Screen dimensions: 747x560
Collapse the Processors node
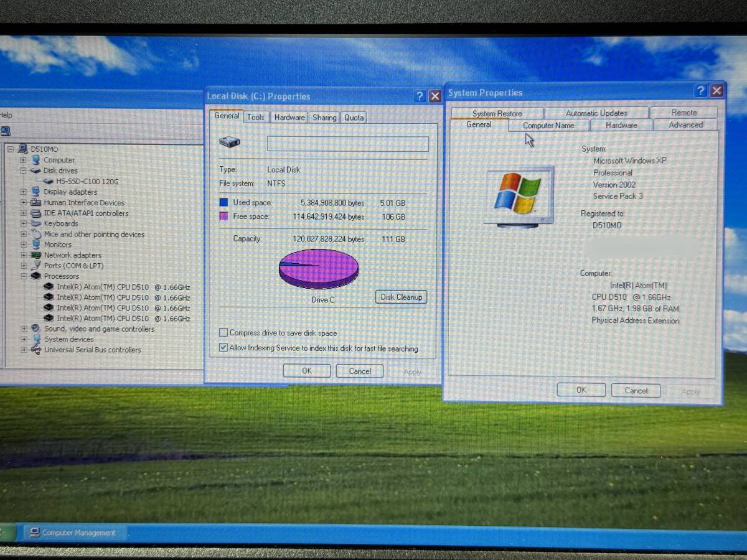pyautogui.click(x=24, y=276)
